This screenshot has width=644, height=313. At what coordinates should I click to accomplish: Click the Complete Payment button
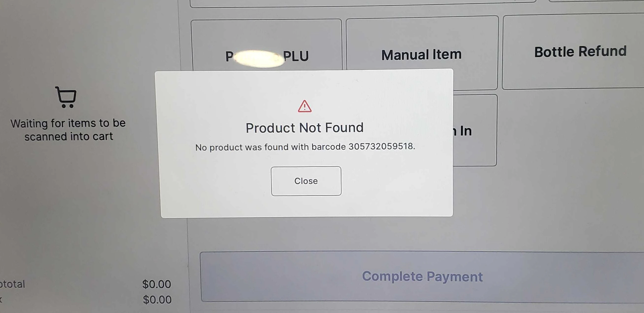click(422, 277)
